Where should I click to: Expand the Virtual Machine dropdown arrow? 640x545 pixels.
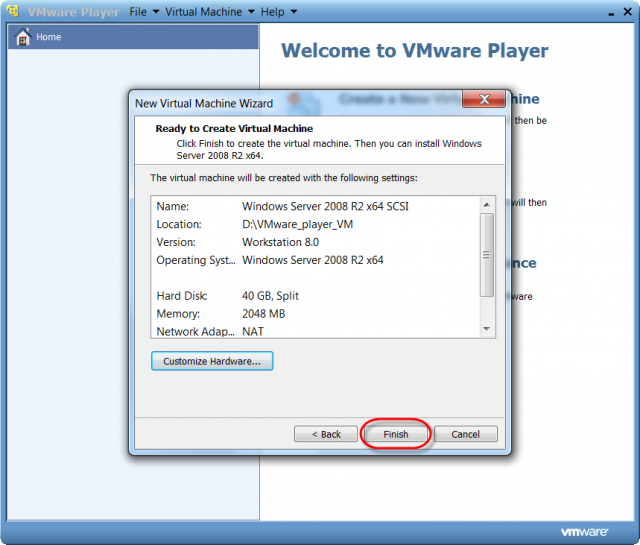click(x=251, y=12)
